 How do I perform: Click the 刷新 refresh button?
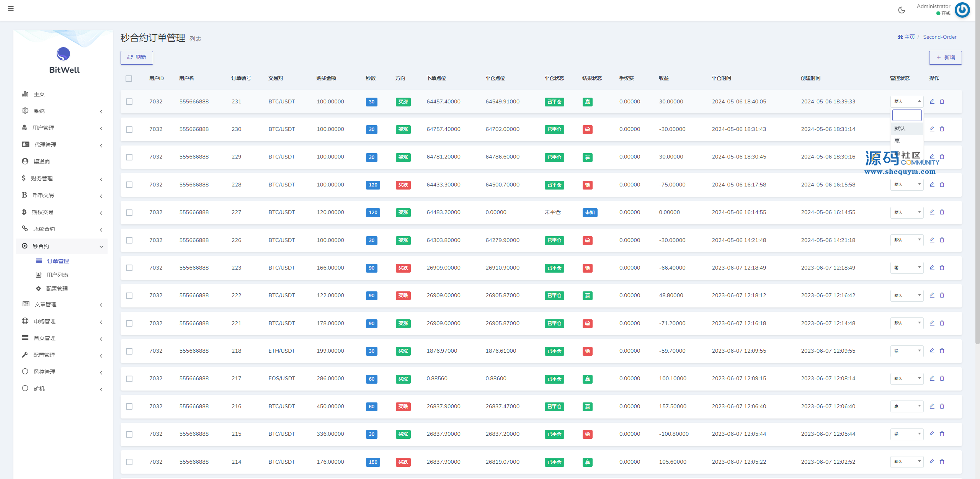[137, 57]
